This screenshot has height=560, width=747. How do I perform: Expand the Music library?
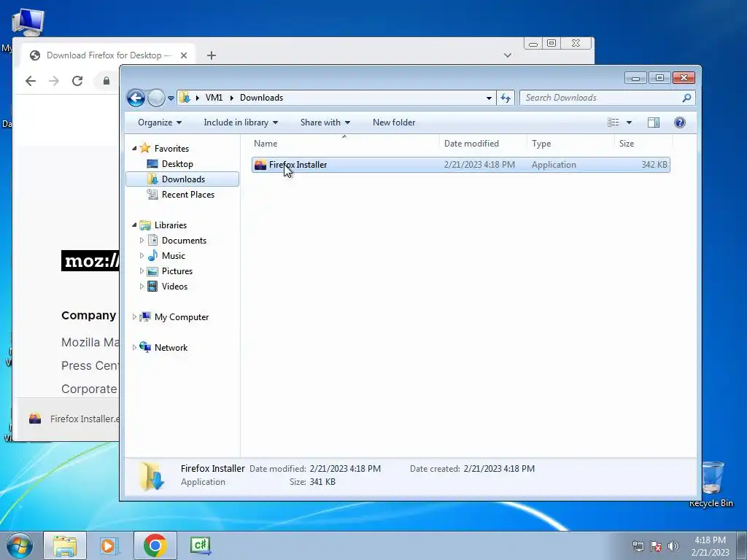click(x=142, y=256)
